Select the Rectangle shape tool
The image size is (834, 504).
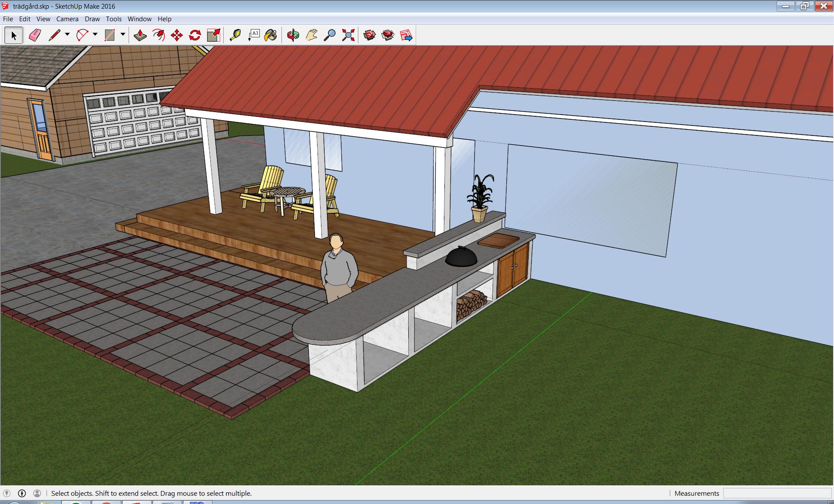110,35
